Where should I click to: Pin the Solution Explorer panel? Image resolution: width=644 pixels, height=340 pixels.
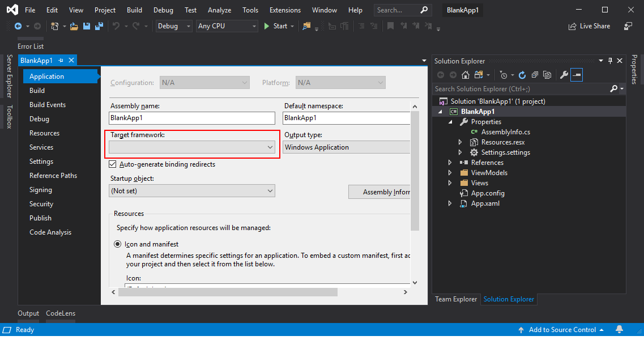coord(610,61)
